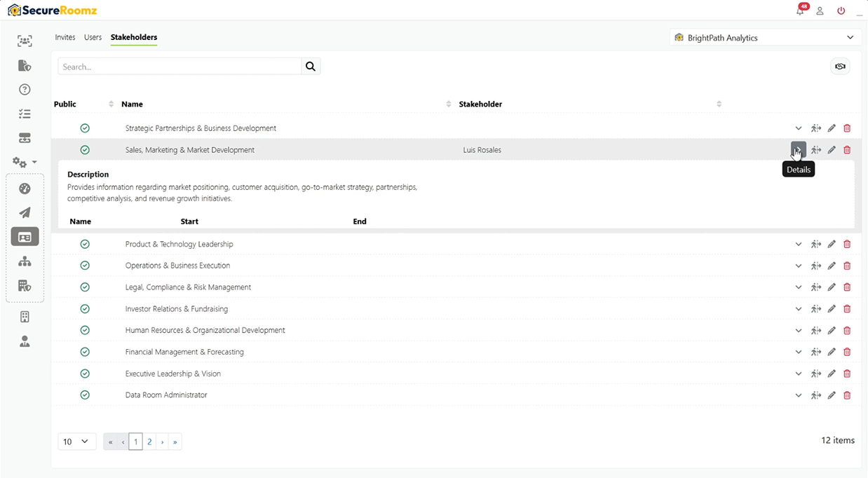Expand details for Legal, Compliance & Risk Management
This screenshot has height=478, width=868.
(x=799, y=287)
